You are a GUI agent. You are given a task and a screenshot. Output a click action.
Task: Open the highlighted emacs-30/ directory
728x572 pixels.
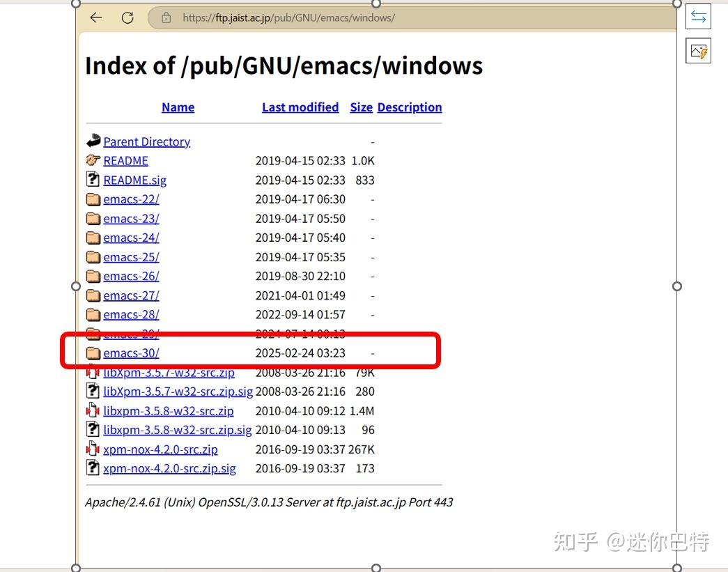[x=132, y=353]
